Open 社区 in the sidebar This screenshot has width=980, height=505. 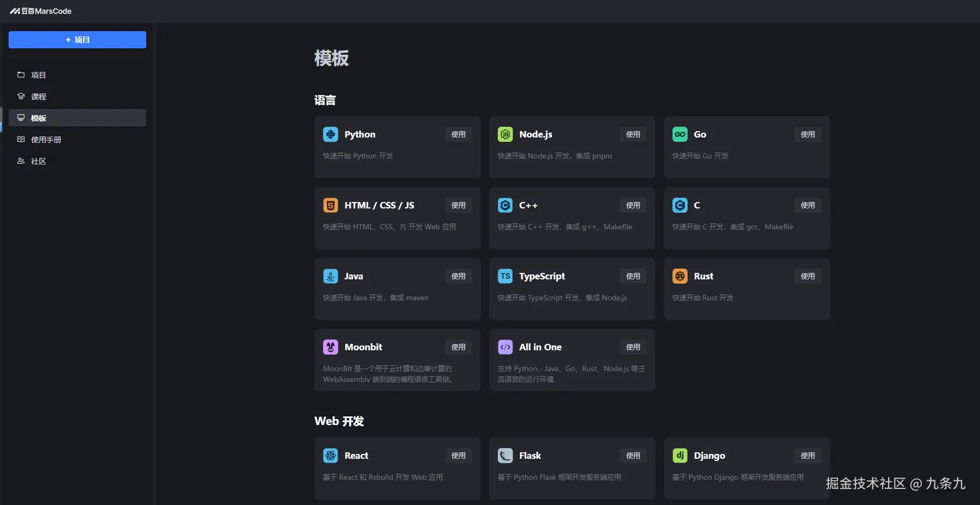click(77, 161)
